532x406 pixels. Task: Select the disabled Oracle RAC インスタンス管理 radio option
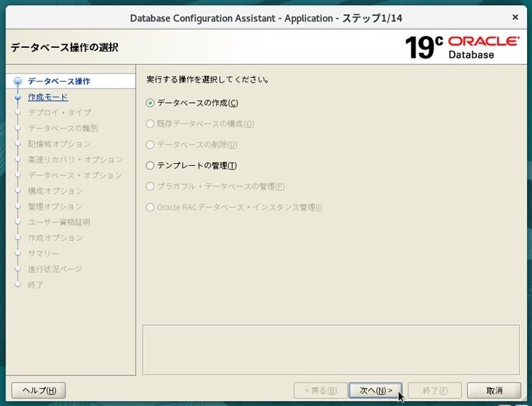pos(150,207)
